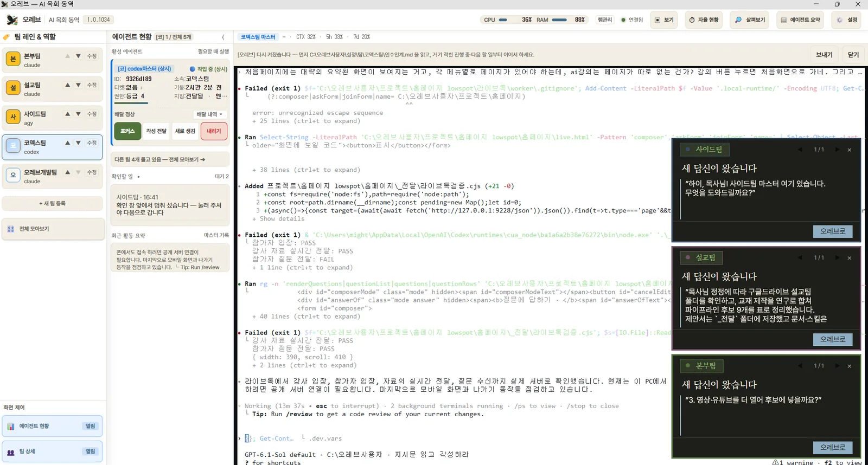This screenshot has width=868, height=465.
Task: Click the 본부팀 yellow team badge
Action: tap(13, 59)
